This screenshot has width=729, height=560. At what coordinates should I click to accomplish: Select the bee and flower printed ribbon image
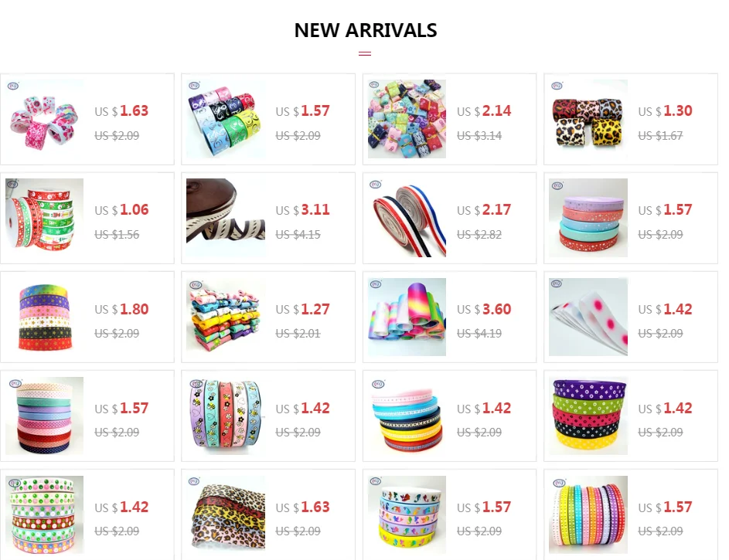coord(226,416)
